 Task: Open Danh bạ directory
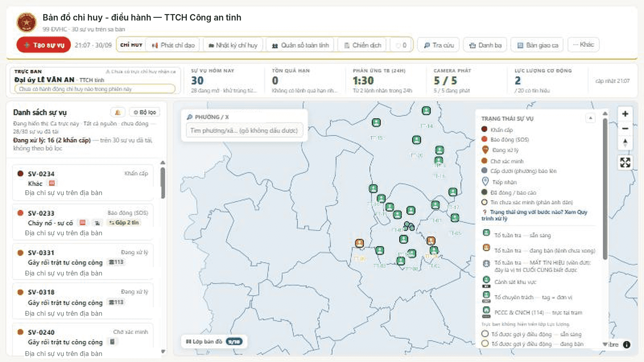tap(485, 45)
